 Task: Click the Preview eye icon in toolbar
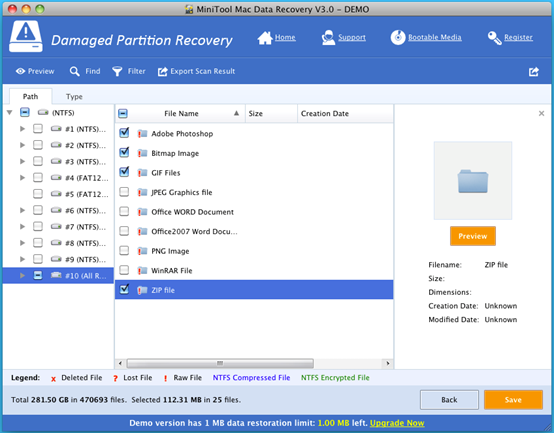pos(20,71)
